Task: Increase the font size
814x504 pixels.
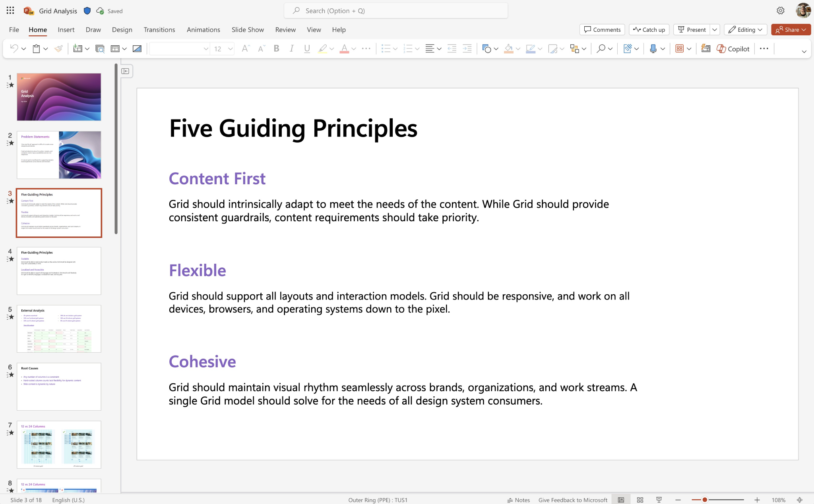Action: (x=245, y=48)
